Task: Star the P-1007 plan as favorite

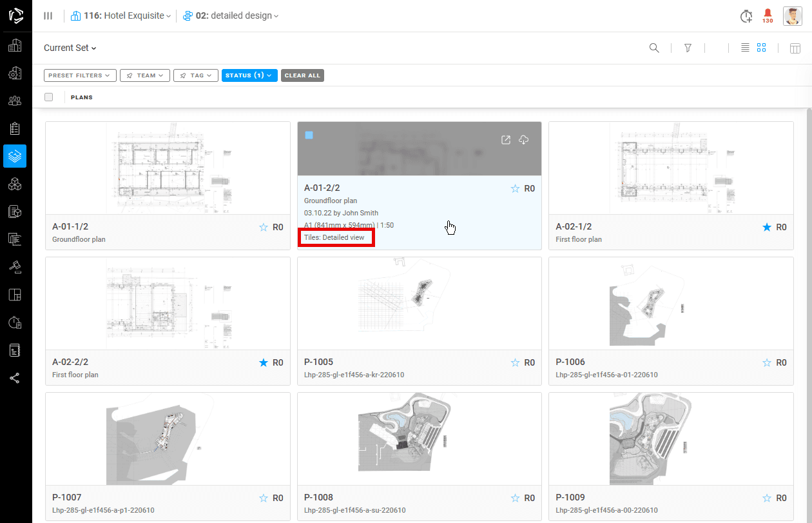Action: pyautogui.click(x=263, y=498)
